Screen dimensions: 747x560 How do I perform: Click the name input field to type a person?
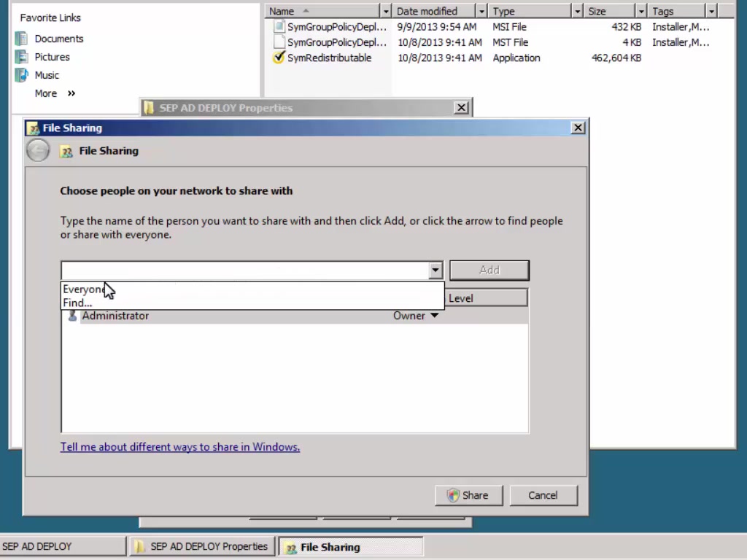[x=245, y=270]
